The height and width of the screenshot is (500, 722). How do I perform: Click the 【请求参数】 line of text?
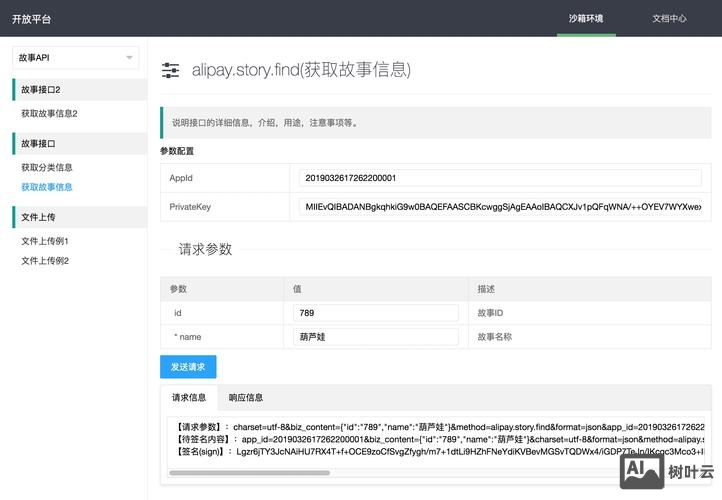tap(440, 427)
